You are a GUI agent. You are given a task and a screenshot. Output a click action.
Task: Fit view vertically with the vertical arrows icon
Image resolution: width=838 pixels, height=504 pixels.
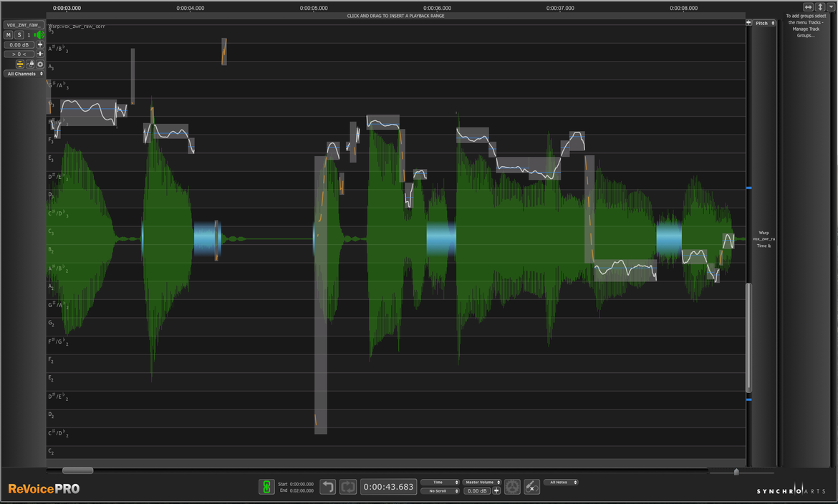click(820, 7)
